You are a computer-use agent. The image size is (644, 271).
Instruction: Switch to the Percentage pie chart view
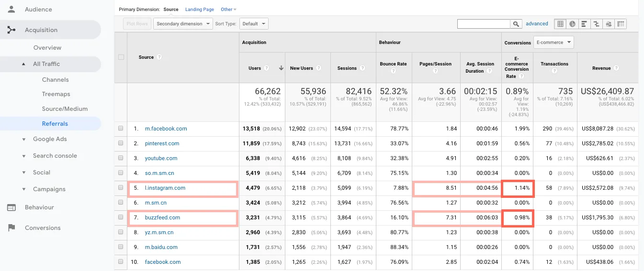click(x=572, y=24)
